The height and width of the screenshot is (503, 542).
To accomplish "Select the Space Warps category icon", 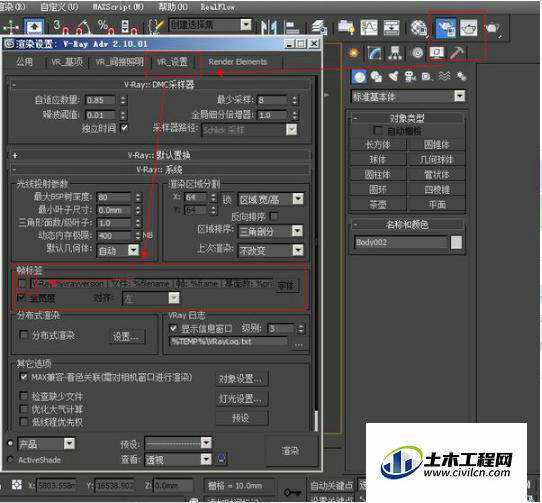I will click(445, 76).
